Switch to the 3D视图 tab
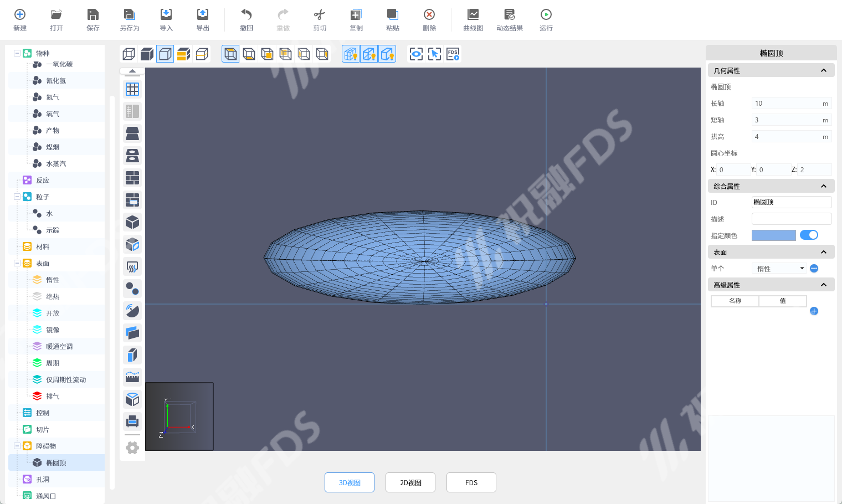Screen dimensions: 842x504 (x=350, y=482)
